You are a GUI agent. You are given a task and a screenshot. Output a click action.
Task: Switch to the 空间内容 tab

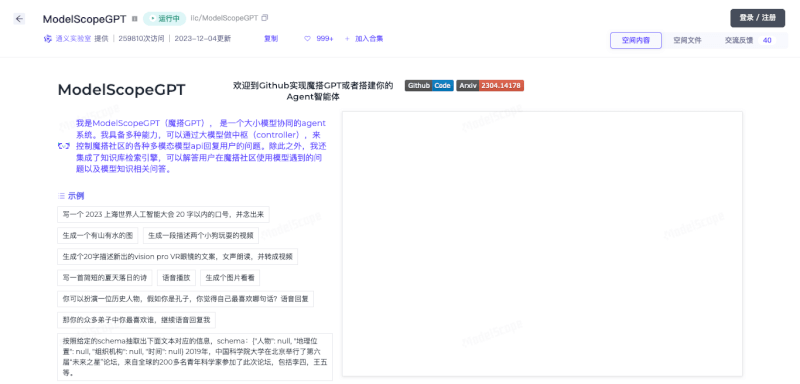click(636, 40)
